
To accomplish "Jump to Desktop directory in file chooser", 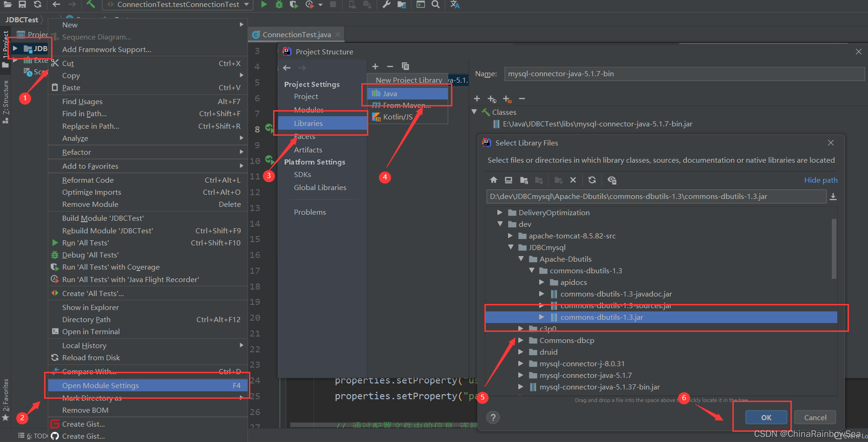I will (x=509, y=180).
